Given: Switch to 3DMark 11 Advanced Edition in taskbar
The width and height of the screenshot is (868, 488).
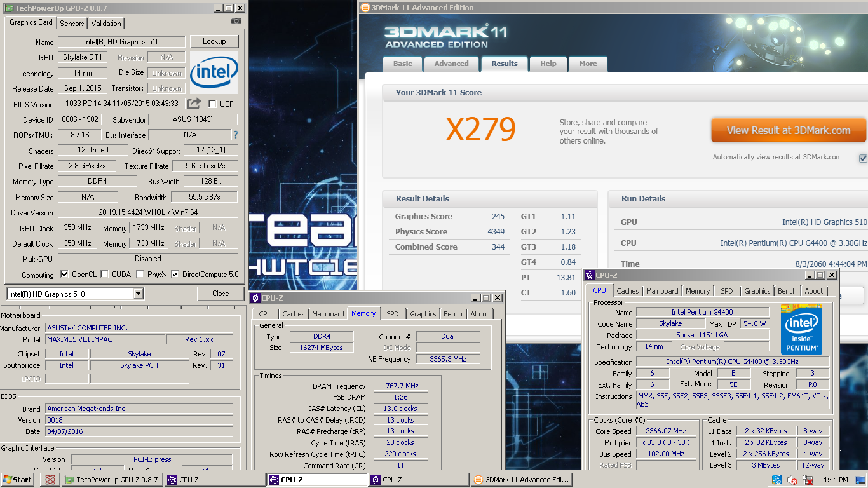Looking at the screenshot, I should (x=522, y=480).
